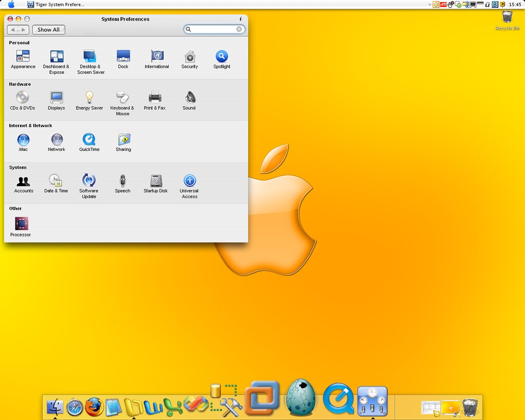Go forward with the right arrow button
Screen dimensions: 525x420
tap(24, 29)
